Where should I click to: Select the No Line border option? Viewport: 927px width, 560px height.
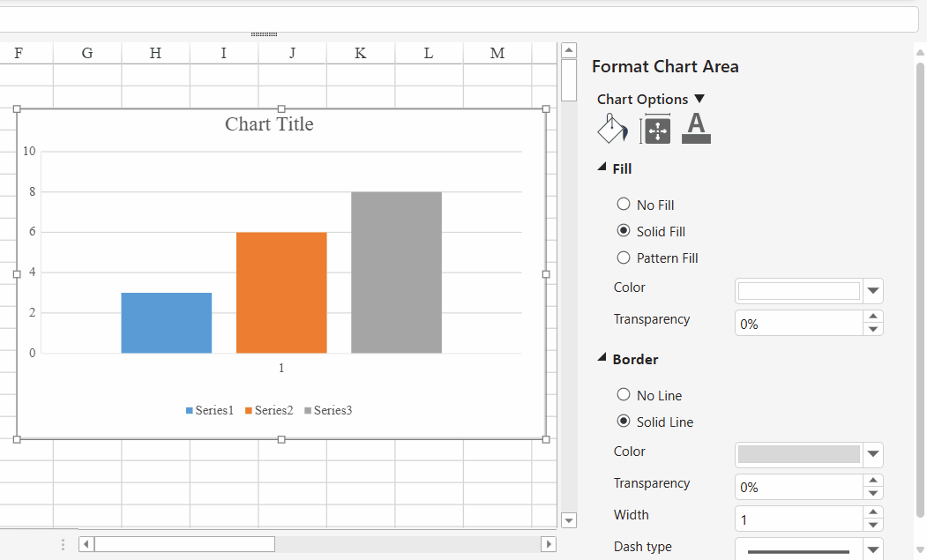point(623,394)
